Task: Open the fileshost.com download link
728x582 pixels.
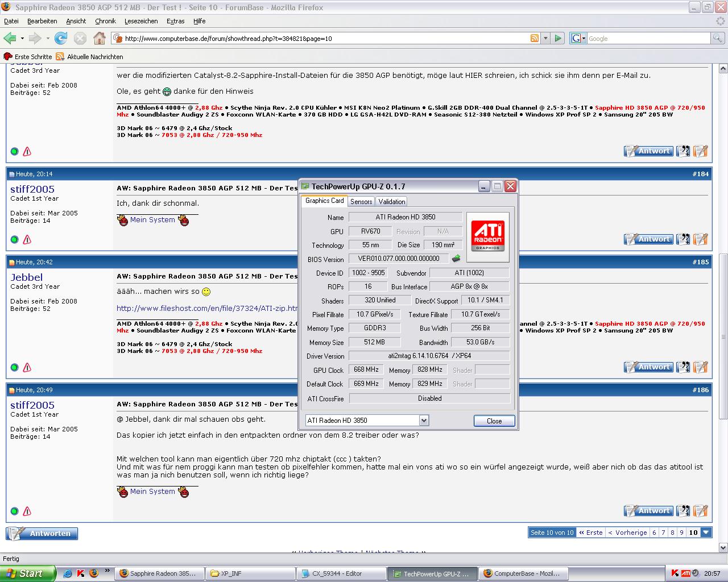Action: [207, 308]
